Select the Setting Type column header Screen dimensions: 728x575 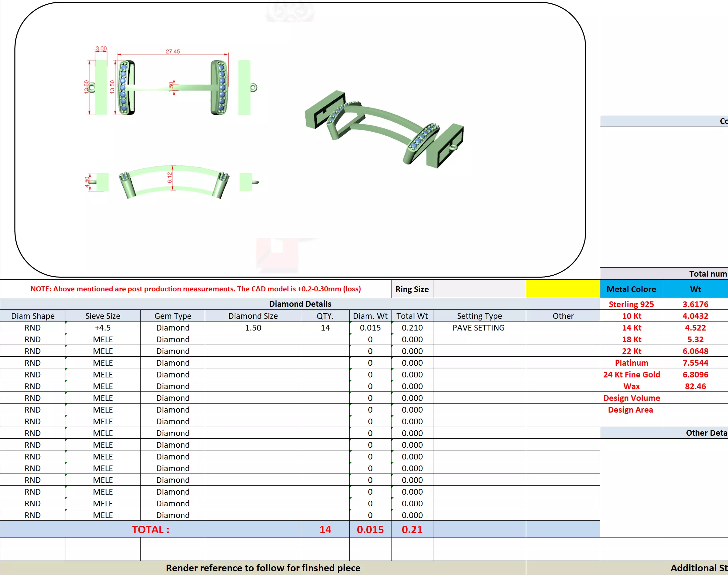tap(479, 316)
